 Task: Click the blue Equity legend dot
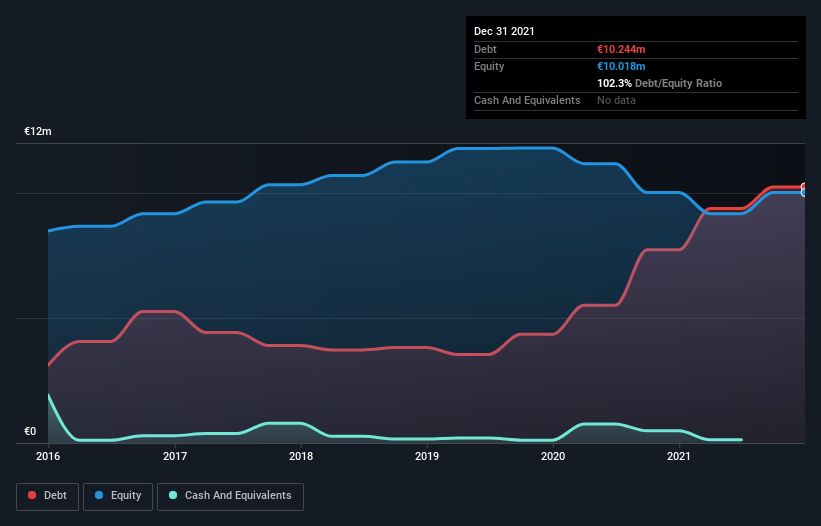pos(99,495)
